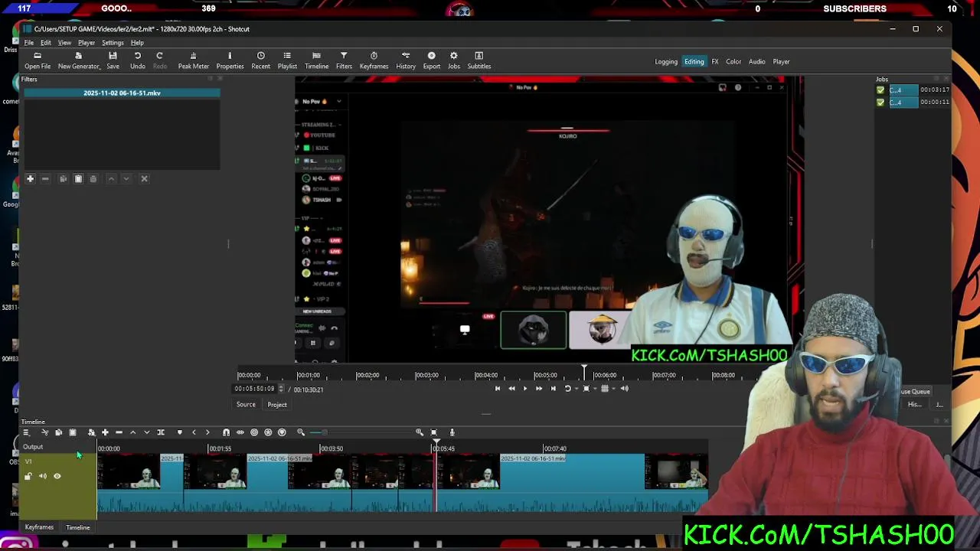Toggle player volume control
980x551 pixels.
click(624, 388)
